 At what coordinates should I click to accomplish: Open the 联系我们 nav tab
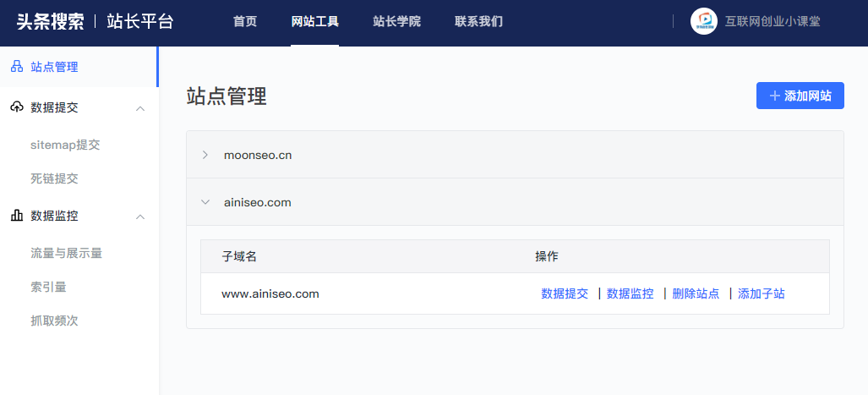(479, 22)
